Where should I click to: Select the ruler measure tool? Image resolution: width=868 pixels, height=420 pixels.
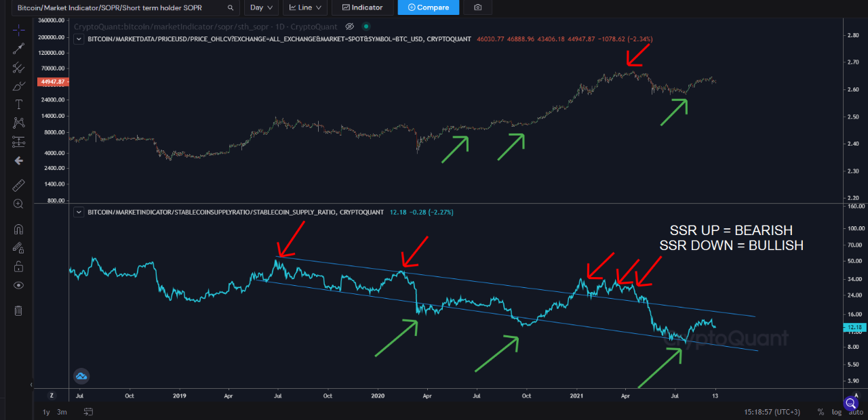point(18,185)
